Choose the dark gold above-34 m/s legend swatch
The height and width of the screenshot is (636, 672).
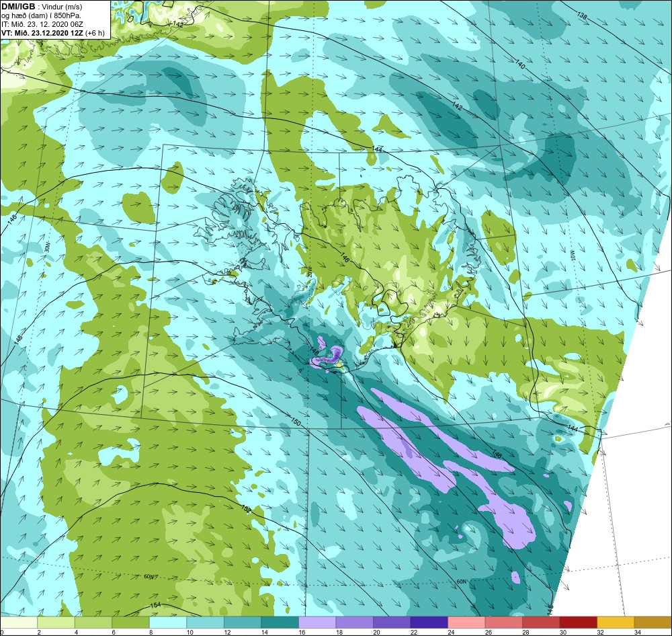[653, 622]
